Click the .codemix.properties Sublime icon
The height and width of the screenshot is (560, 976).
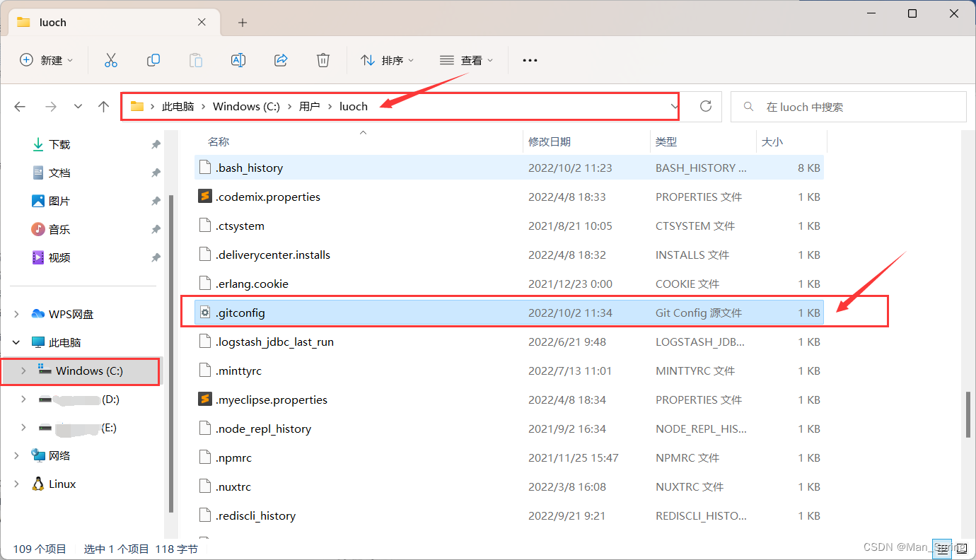205,197
